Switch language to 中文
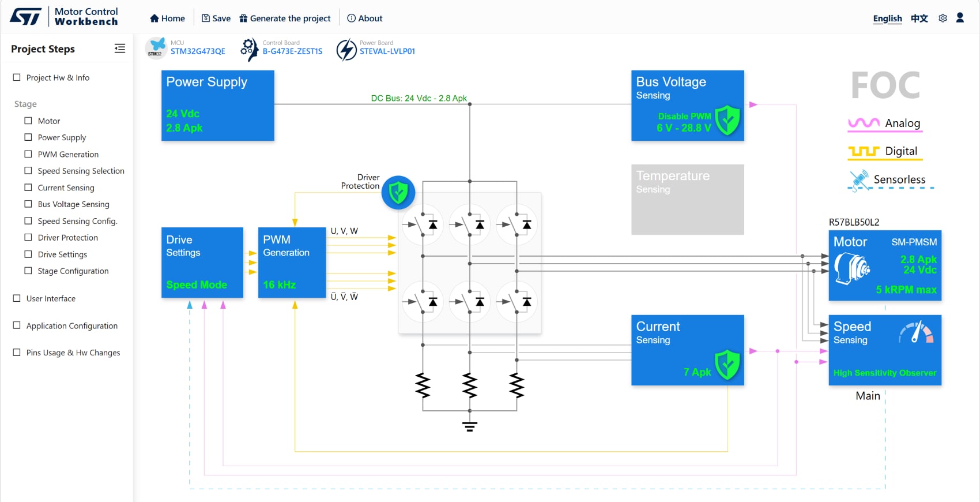980x502 pixels. coord(919,18)
